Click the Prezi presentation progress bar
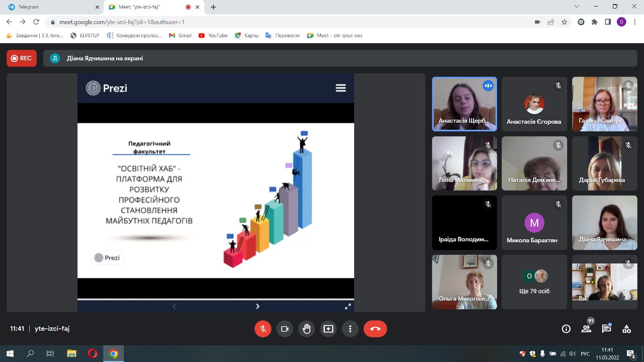The width and height of the screenshot is (644, 362). 215,299
